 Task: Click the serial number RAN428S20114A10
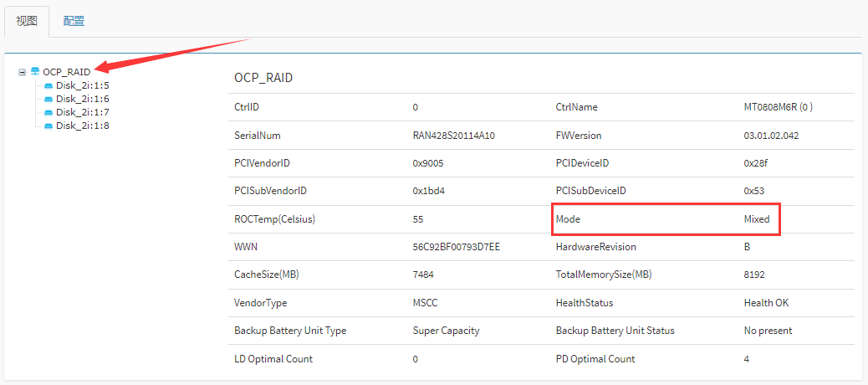pos(453,136)
